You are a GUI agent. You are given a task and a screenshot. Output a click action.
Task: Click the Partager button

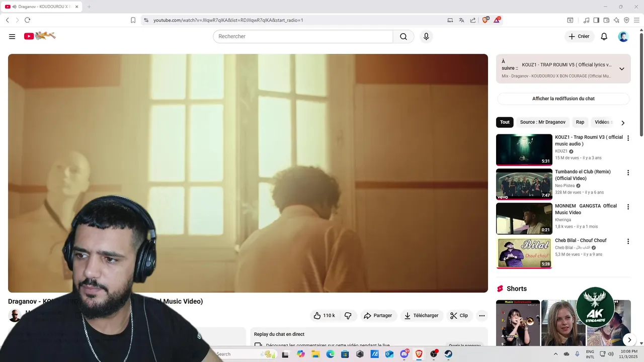[x=378, y=316]
